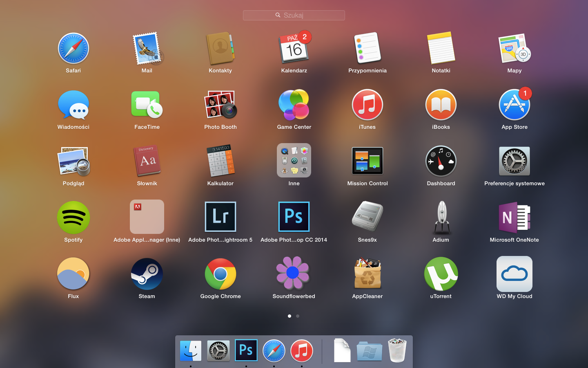This screenshot has height=368, width=588.
Task: Open the iBooks app
Action: pos(441,105)
